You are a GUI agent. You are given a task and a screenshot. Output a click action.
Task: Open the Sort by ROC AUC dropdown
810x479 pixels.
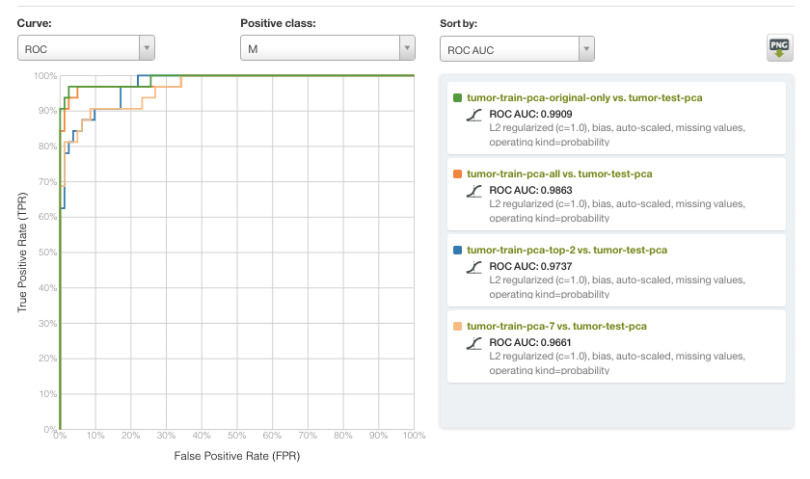[x=517, y=48]
